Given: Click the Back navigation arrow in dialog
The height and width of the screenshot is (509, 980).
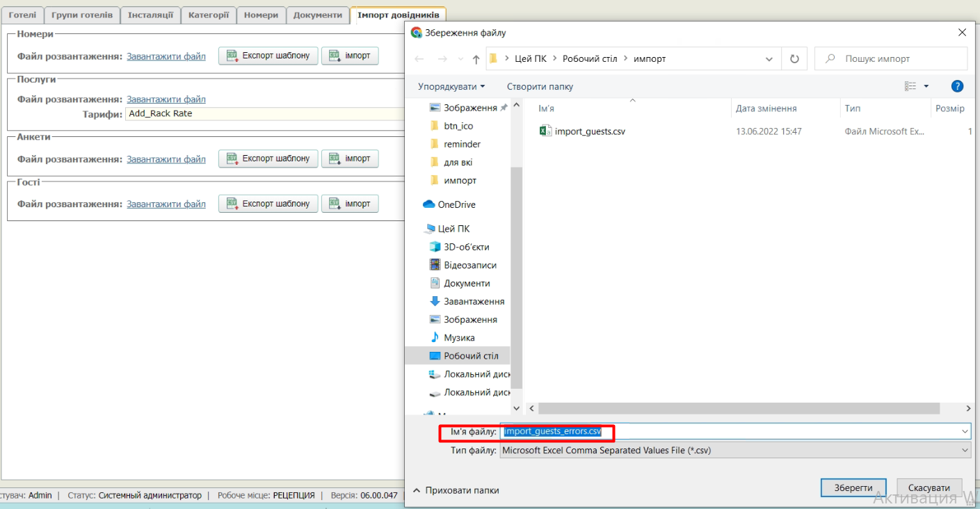Looking at the screenshot, I should tap(419, 59).
